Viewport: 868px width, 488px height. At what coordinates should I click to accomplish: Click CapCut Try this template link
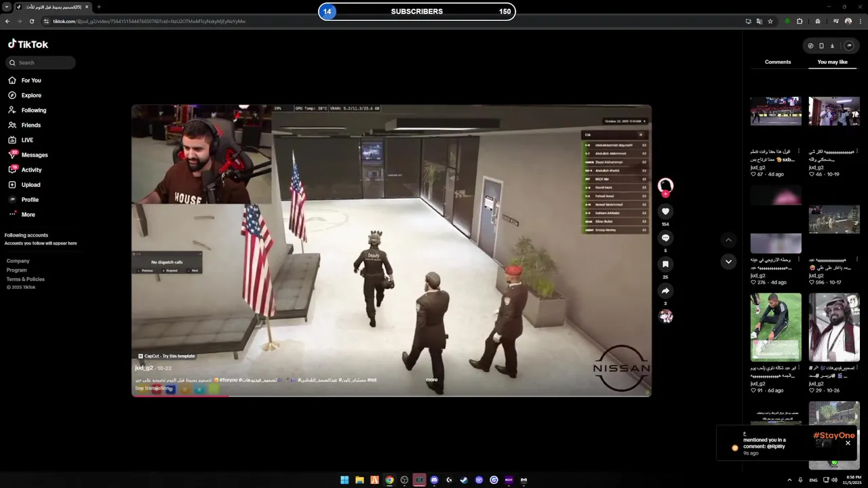(x=166, y=356)
